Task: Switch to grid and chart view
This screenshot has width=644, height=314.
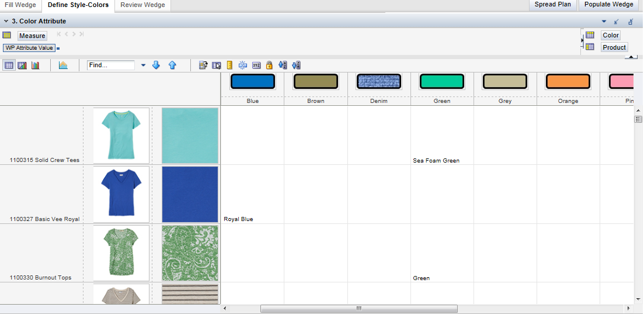Action: (x=22, y=65)
